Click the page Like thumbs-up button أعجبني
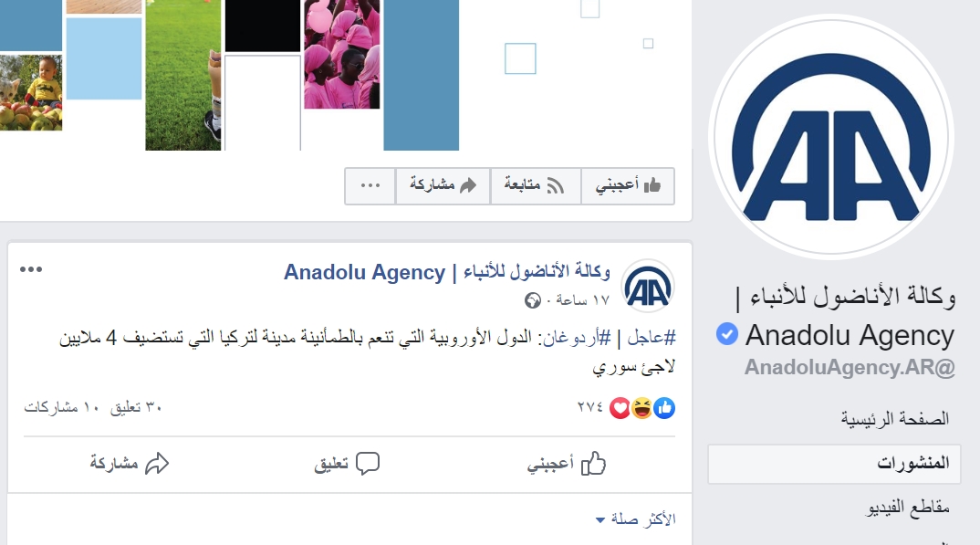 (x=628, y=185)
